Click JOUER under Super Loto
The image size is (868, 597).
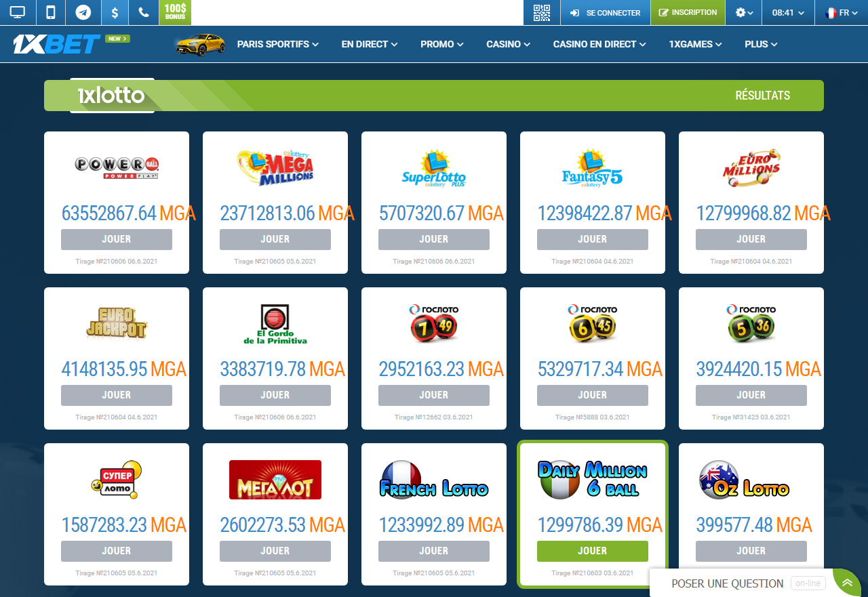(x=117, y=551)
